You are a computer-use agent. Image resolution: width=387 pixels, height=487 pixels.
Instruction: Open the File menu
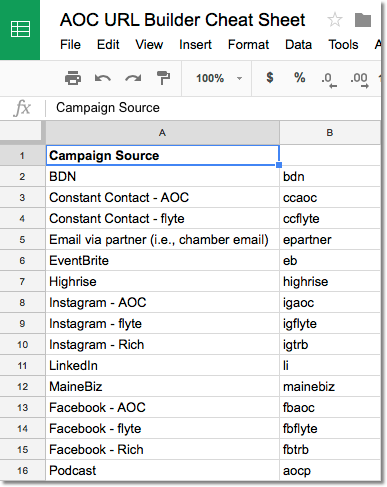pos(70,45)
